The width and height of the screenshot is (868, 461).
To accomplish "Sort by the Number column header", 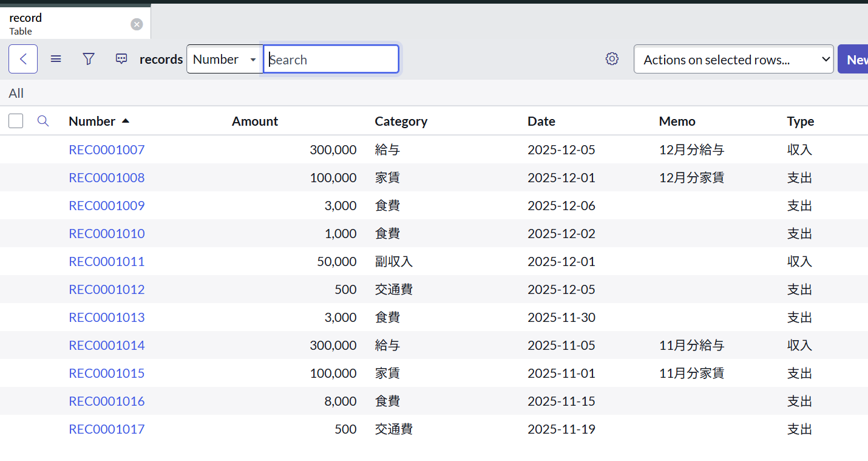I will pos(92,121).
